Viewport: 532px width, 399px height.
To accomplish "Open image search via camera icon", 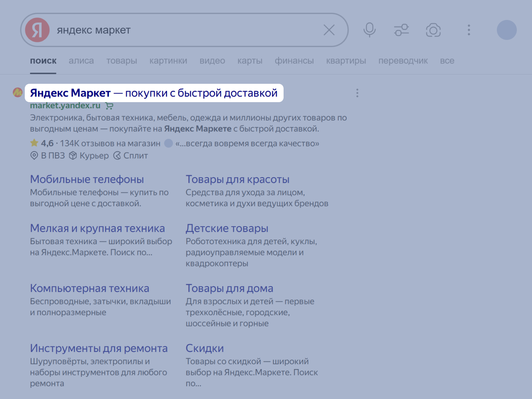I will (433, 30).
